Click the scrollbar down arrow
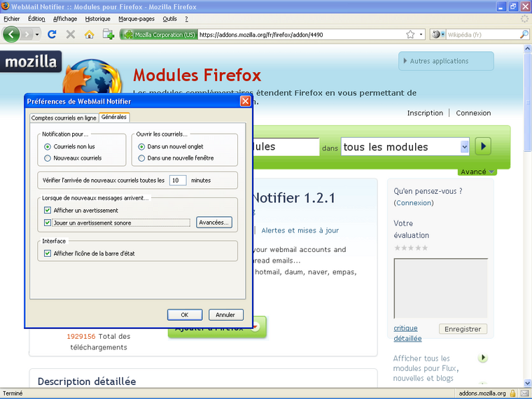532x399 pixels. pyautogui.click(x=528, y=383)
